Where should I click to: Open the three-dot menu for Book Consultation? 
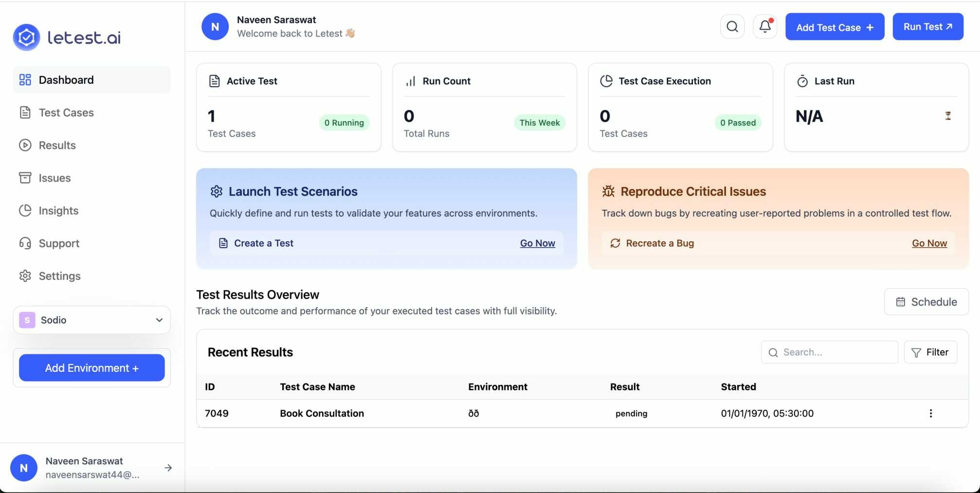(x=930, y=413)
